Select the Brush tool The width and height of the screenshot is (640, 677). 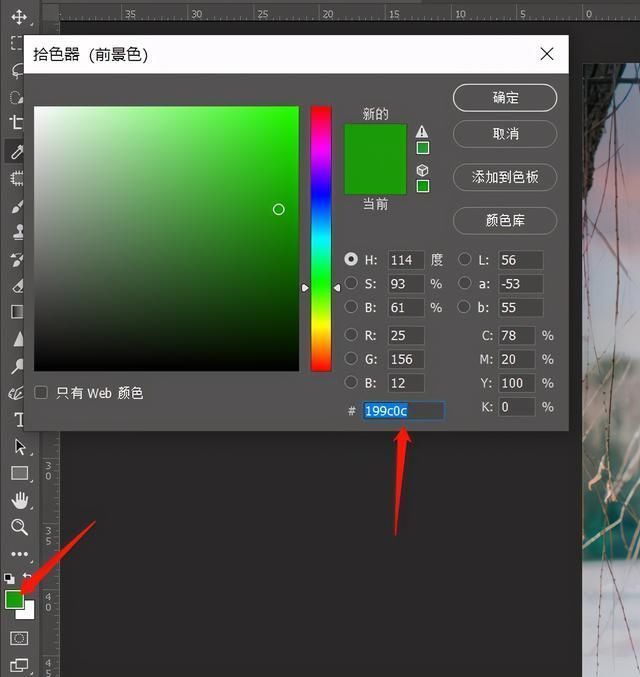click(17, 206)
